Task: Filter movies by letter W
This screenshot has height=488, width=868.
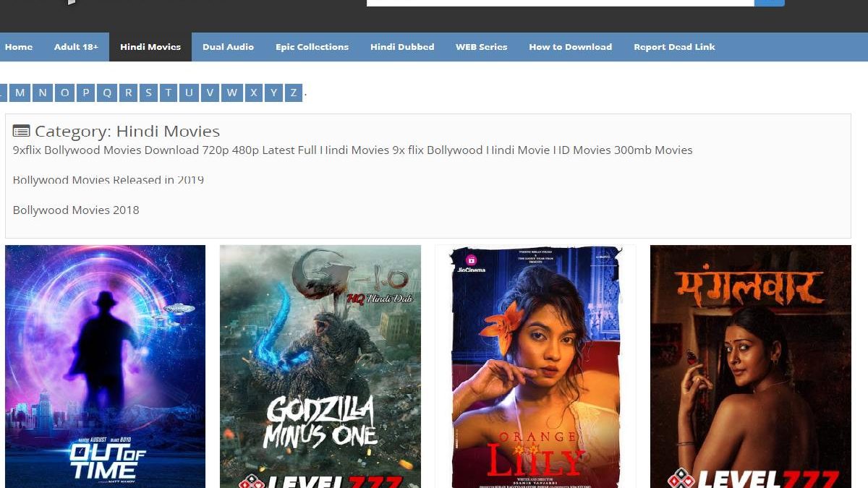Action: (x=231, y=93)
